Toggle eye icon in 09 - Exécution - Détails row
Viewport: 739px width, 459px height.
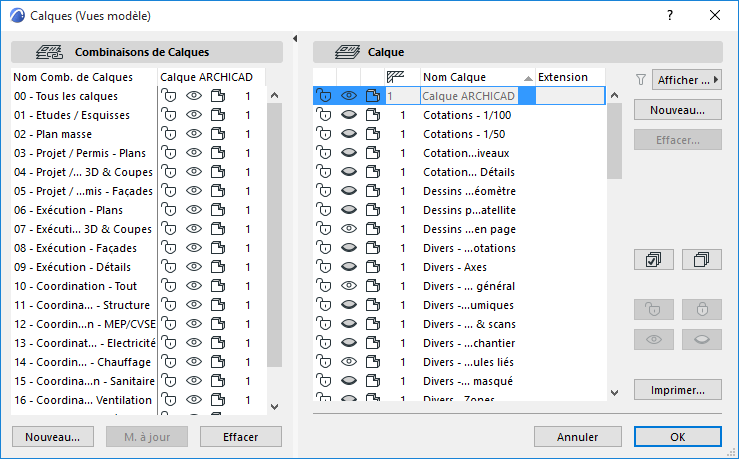[x=194, y=267]
